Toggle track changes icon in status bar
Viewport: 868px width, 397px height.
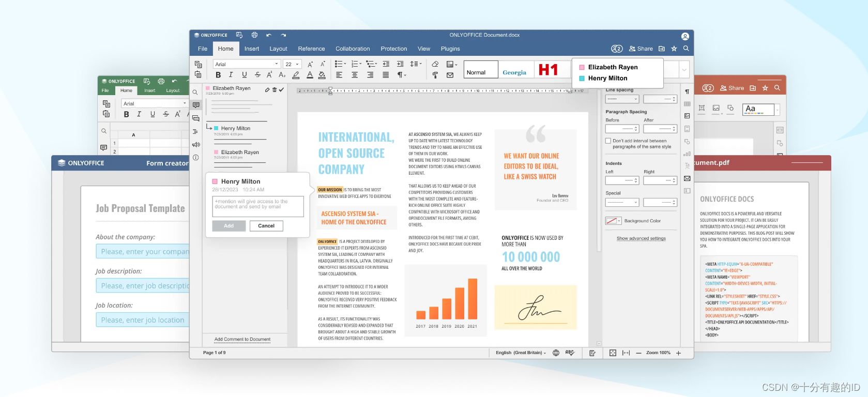tap(592, 353)
